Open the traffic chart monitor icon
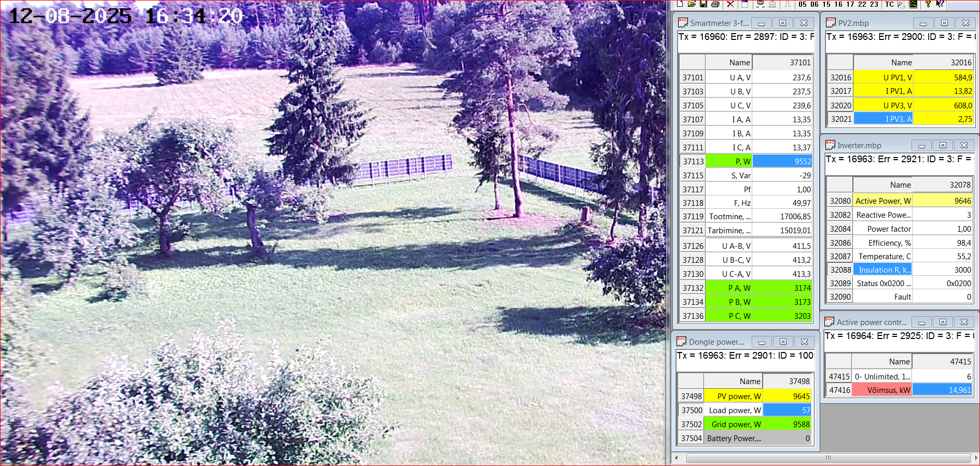Image resolution: width=980 pixels, height=466 pixels. point(913,4)
